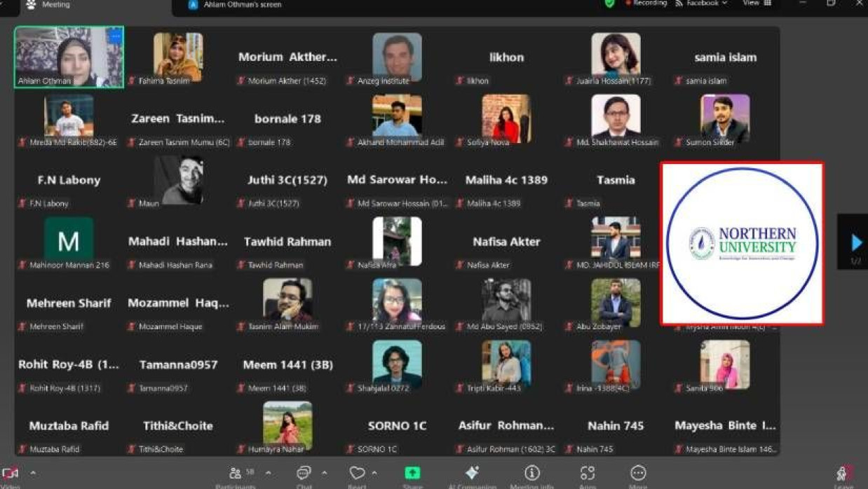Screen dimensions: 868x489
Task: Go to next page of participants
Action: pyautogui.click(x=856, y=242)
